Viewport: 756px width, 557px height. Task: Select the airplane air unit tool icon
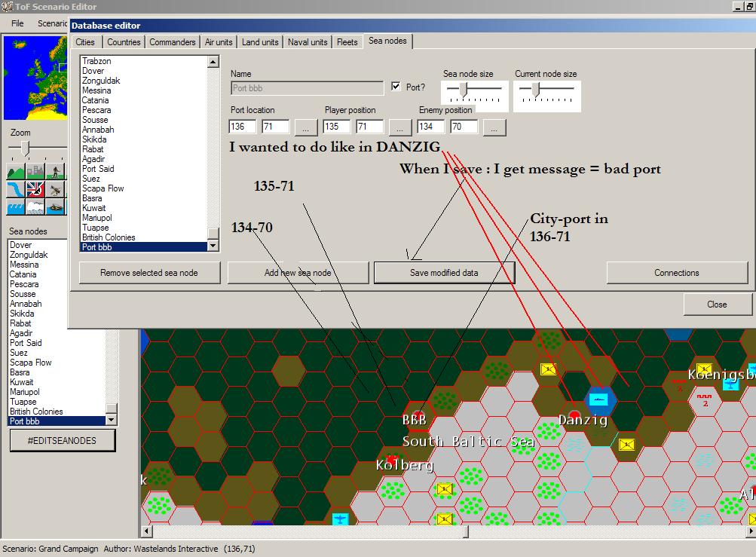[56, 189]
